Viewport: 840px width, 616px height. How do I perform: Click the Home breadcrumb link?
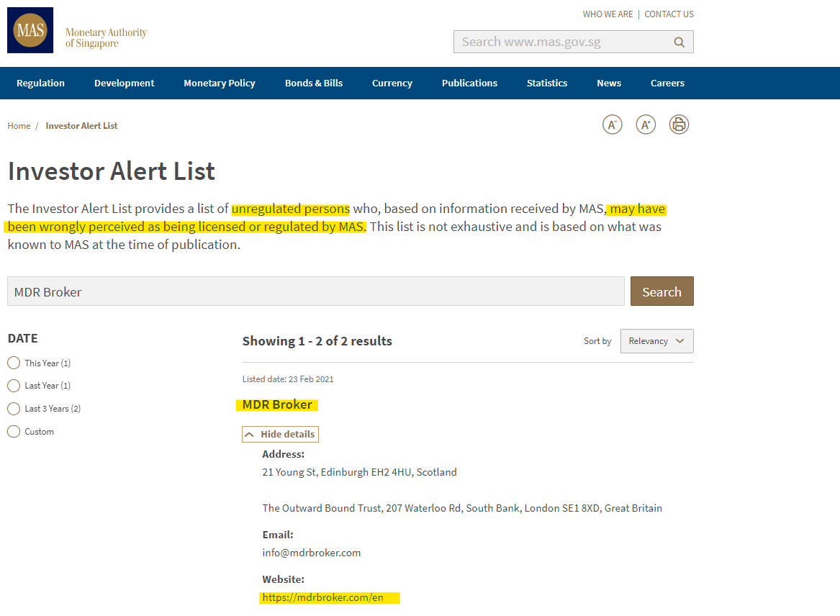pyautogui.click(x=19, y=126)
